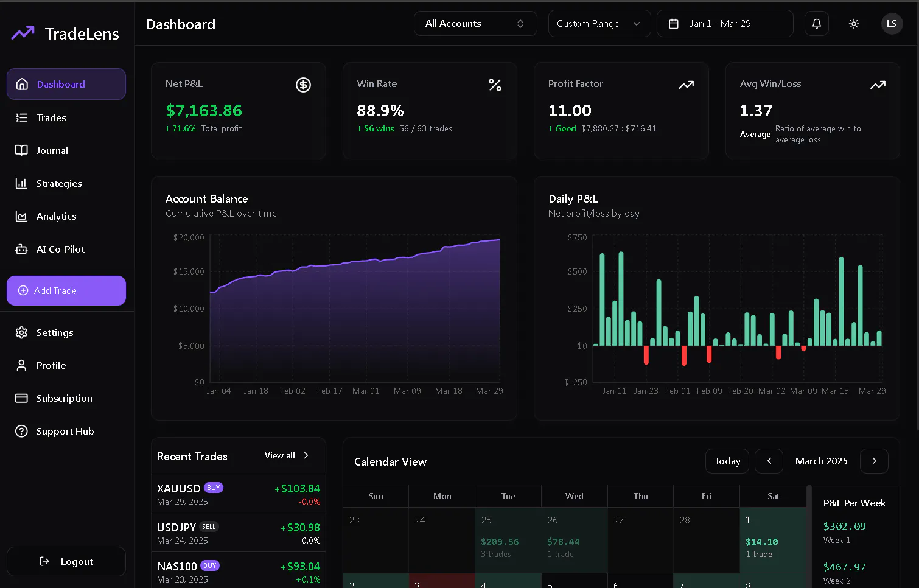
Task: Toggle light theme with sun icon
Action: (854, 24)
